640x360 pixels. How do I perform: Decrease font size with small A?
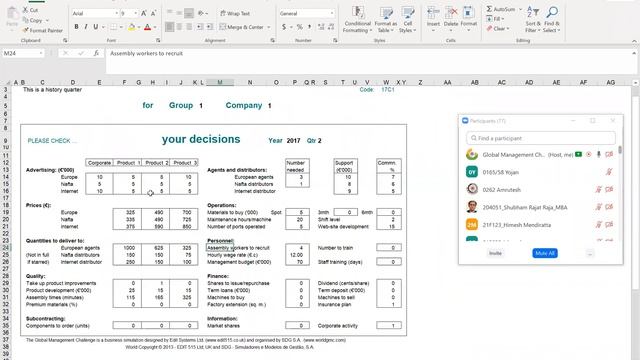tap(153, 13)
